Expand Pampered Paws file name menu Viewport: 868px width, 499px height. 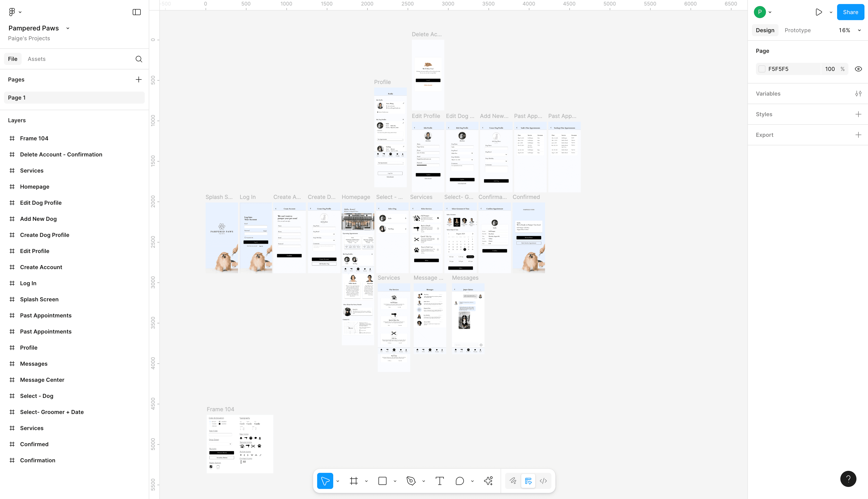tap(68, 28)
